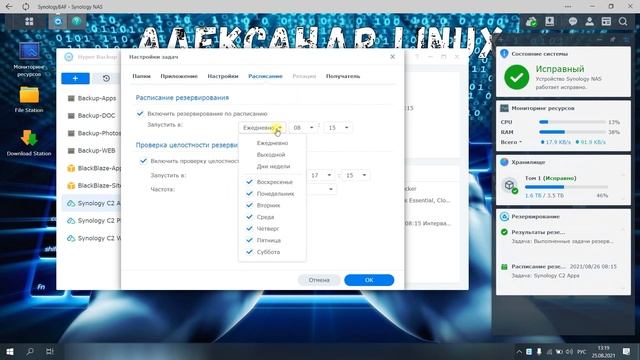
Task: Click the OK button
Action: click(x=369, y=280)
